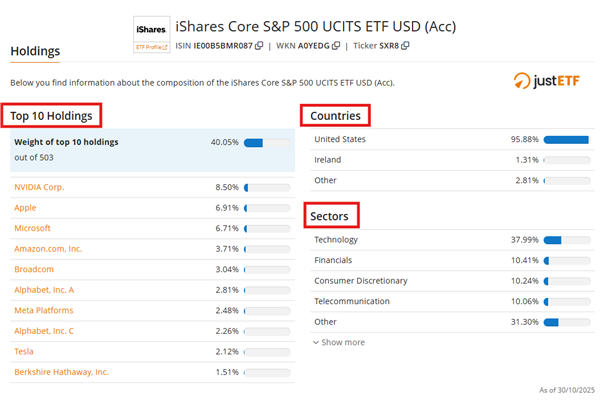Open the ETF Profile external link
This screenshot has width=604, height=404.
(151, 47)
